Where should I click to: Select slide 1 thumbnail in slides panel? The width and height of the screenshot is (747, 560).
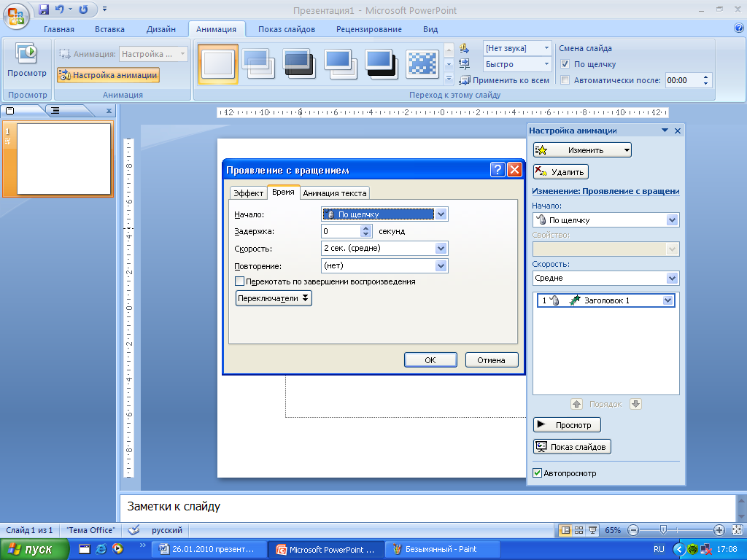coord(64,159)
